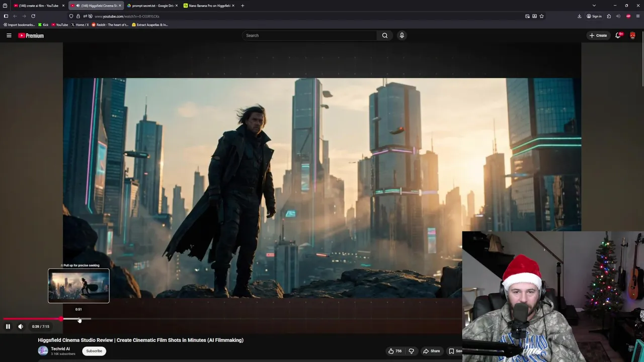644x362 pixels.
Task: Subscribe to the Techvid AI channel
Action: pos(94,351)
